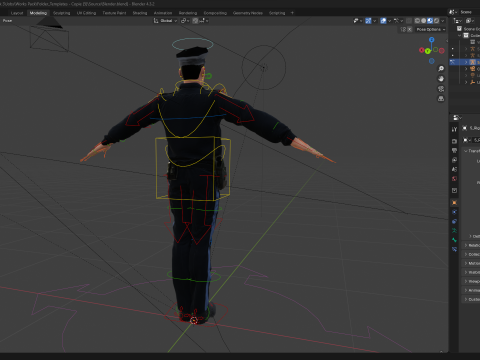This screenshot has height=360, width=480.
Task: Add a new workspace with plus icon
Action: [292, 13]
